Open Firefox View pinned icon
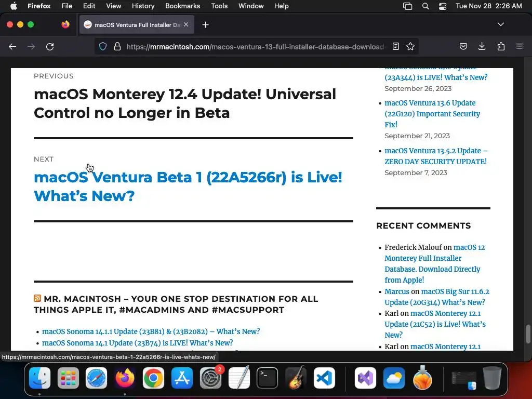Viewport: 532px width, 399px height. 65,24
